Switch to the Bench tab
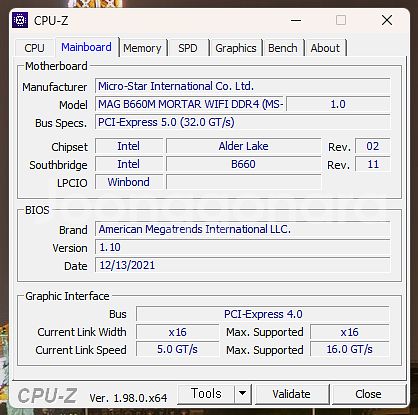418x415 pixels. (283, 48)
